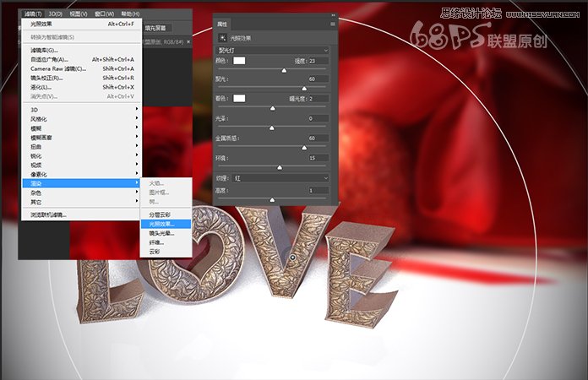The image size is (588, 380).
Task: Adjust the 聚光 hotspot slider
Action: point(304,89)
